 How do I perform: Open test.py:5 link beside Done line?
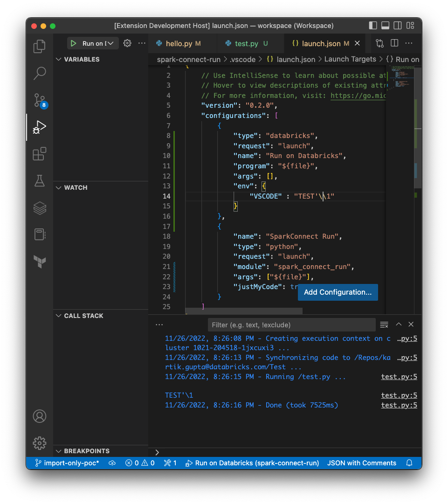399,405
